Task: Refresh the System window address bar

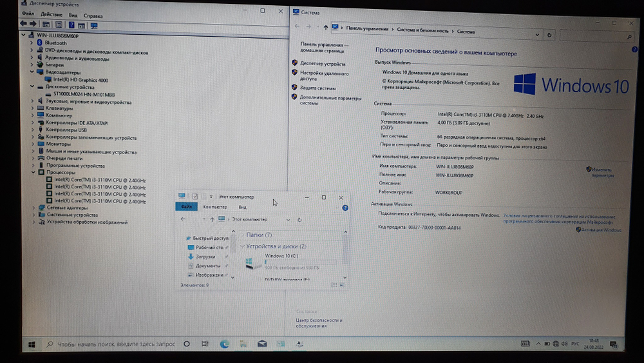Action: pos(549,35)
